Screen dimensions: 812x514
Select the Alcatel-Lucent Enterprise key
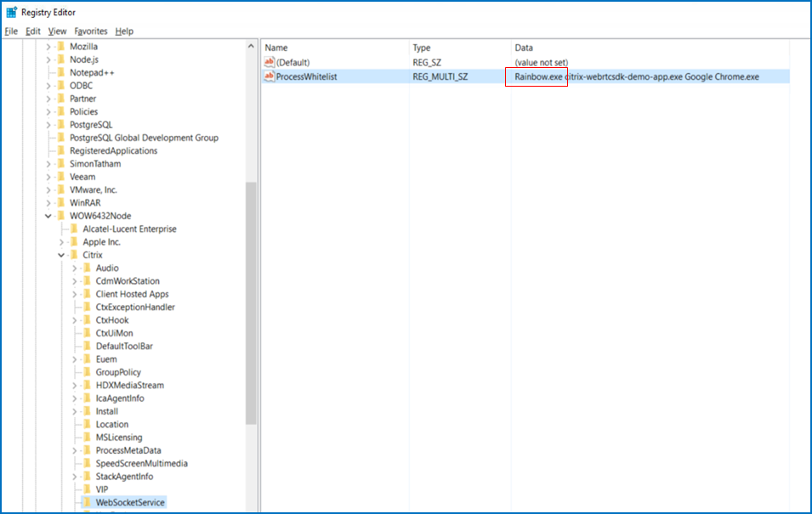(x=129, y=229)
